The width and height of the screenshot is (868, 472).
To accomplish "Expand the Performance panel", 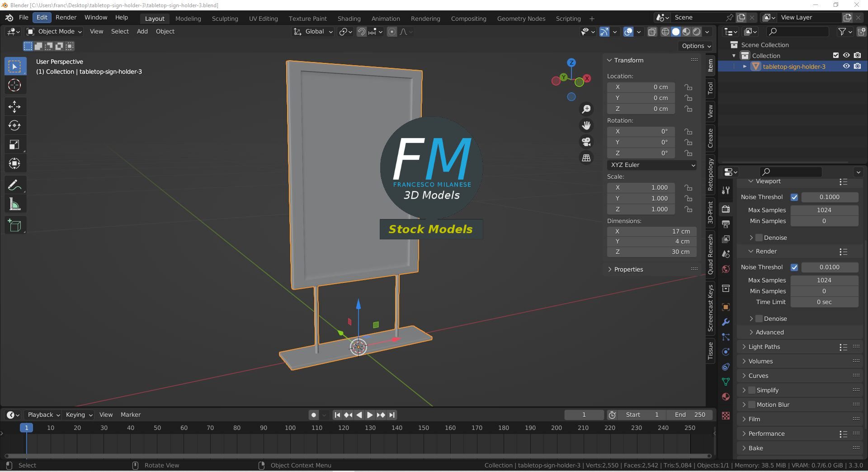I will [x=766, y=434].
